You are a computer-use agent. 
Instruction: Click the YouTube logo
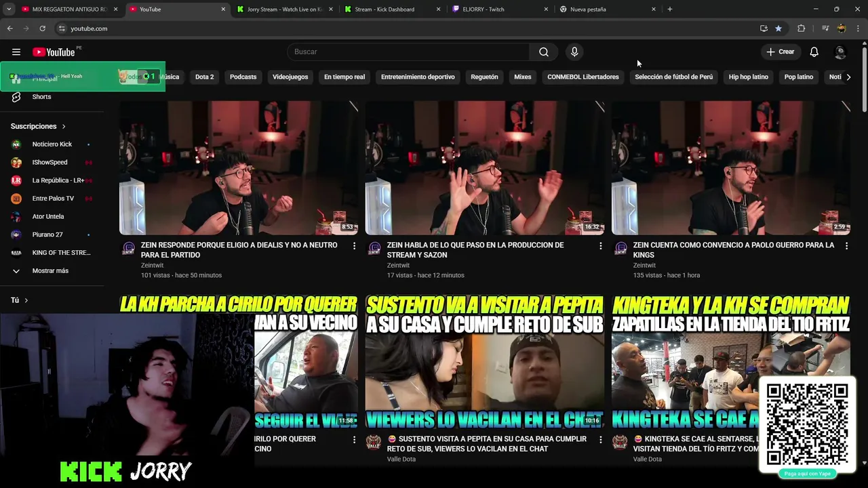pos(54,52)
